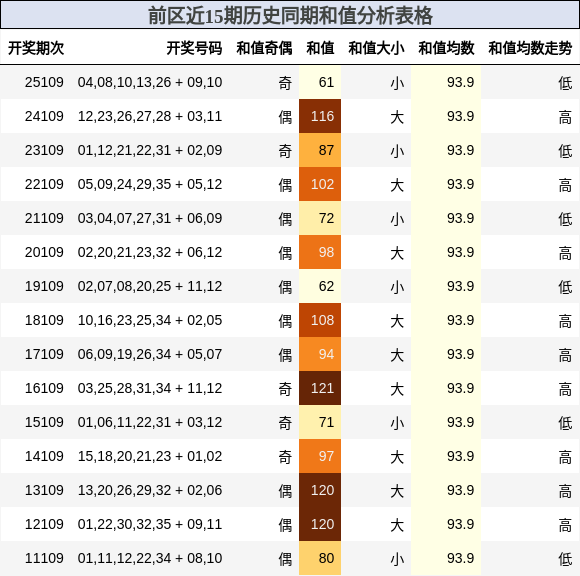Click period number 16109
This screenshot has height=576, width=580.
44,388
